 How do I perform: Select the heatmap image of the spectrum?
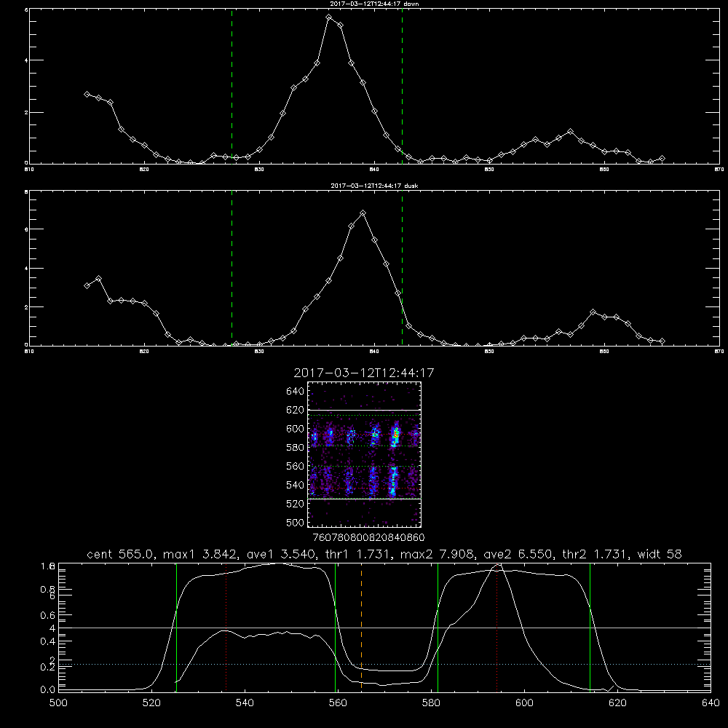point(365,454)
